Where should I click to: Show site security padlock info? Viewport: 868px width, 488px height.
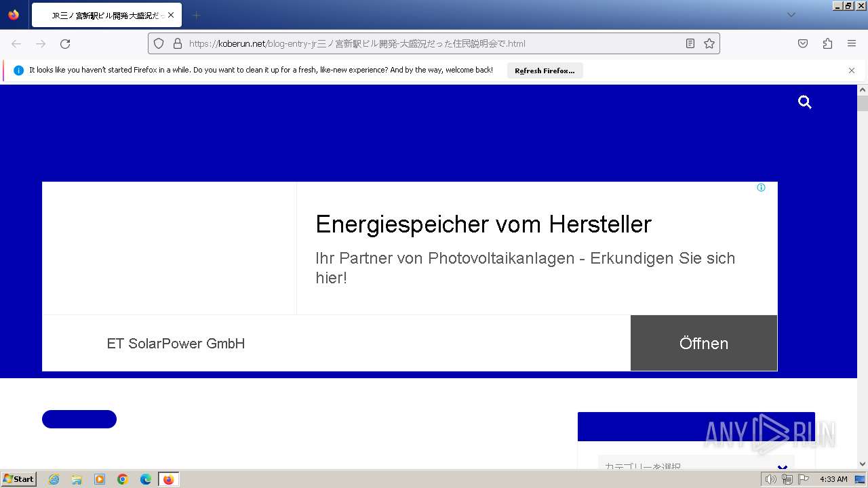pyautogui.click(x=178, y=43)
